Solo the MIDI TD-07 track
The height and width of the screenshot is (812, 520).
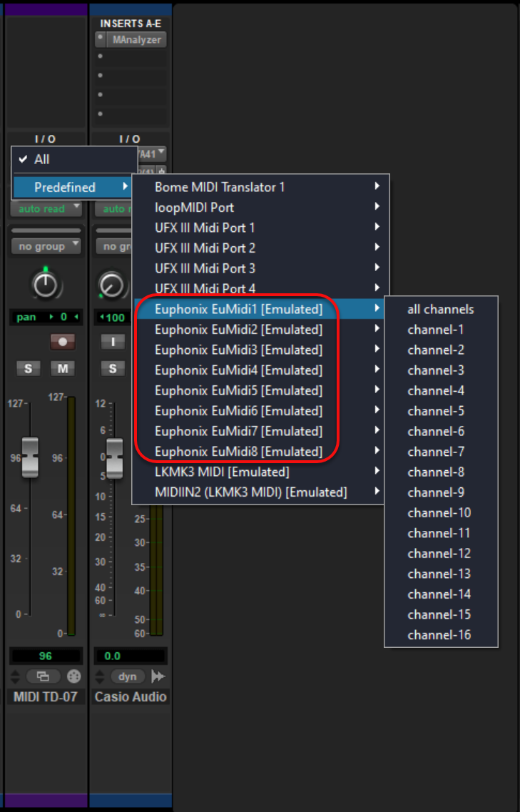click(28, 368)
